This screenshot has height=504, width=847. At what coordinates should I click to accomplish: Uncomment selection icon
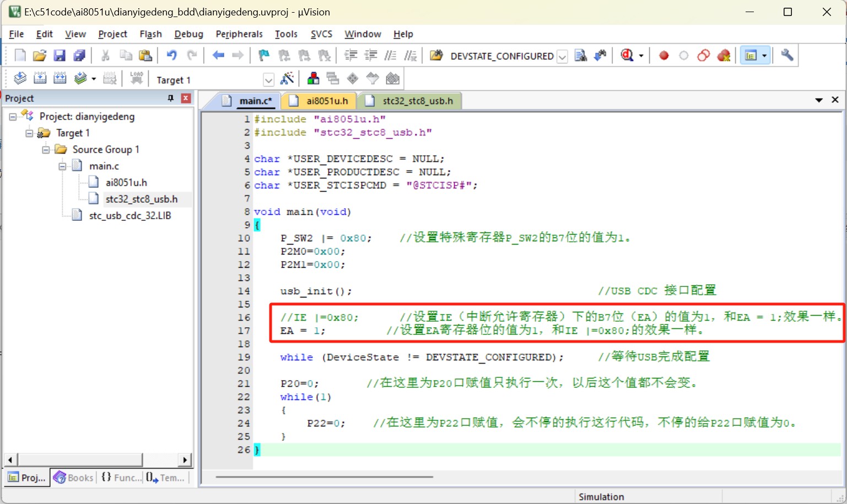(x=411, y=55)
